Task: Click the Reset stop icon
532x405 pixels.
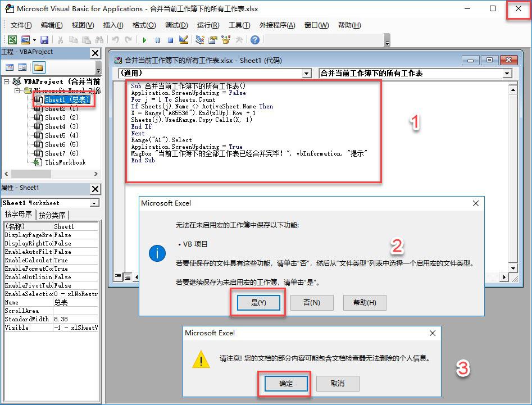Action: tap(170, 40)
